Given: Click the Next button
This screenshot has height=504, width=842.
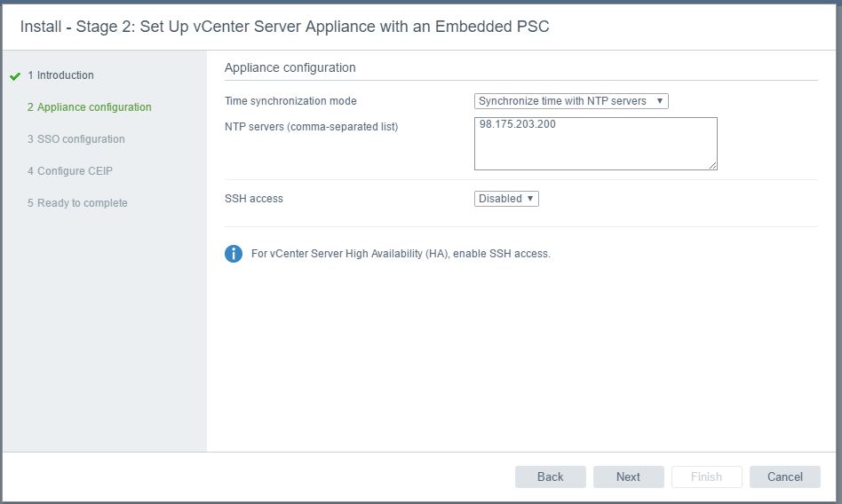Looking at the screenshot, I should tap(628, 476).
